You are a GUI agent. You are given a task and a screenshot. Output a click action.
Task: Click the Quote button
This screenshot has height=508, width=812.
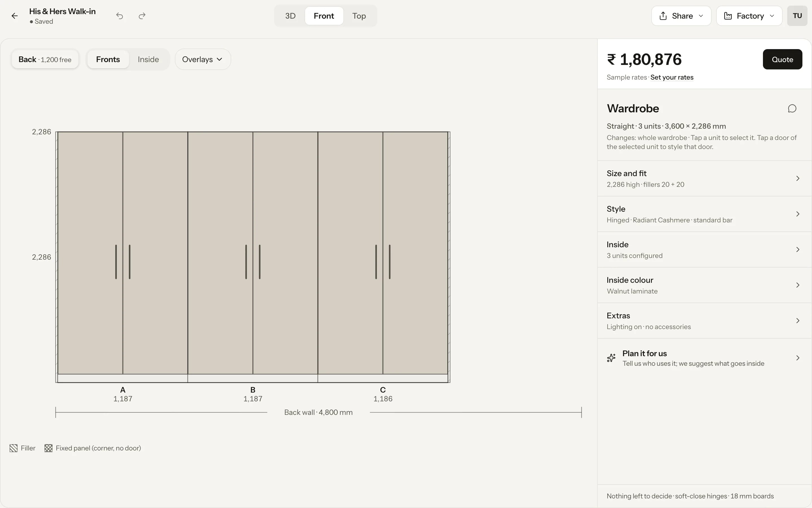point(782,60)
